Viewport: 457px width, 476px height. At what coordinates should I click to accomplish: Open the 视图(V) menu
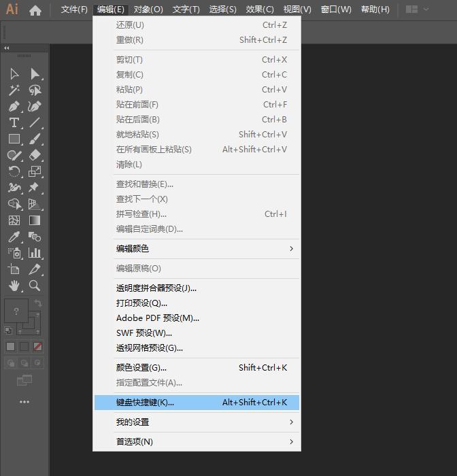click(297, 10)
